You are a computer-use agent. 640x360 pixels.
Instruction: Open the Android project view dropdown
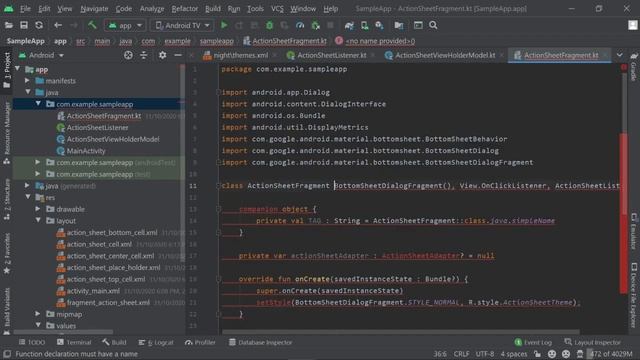point(42,55)
